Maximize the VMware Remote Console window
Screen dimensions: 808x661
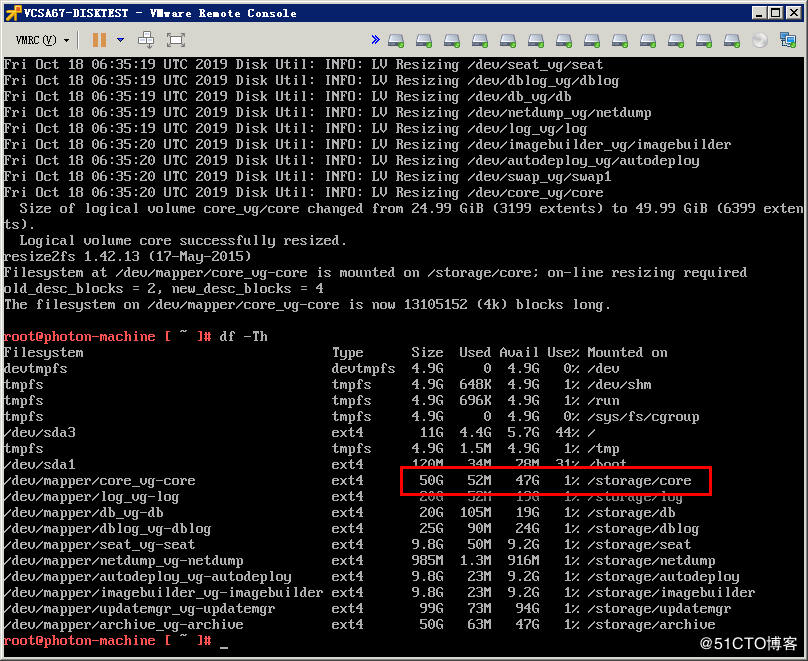[775, 13]
